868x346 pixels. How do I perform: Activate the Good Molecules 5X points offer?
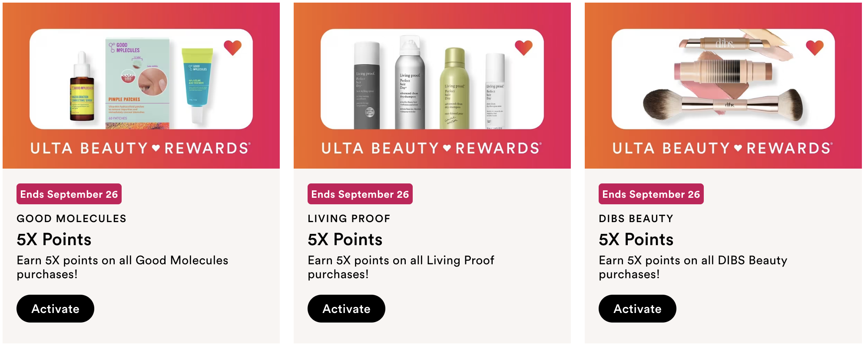[55, 309]
